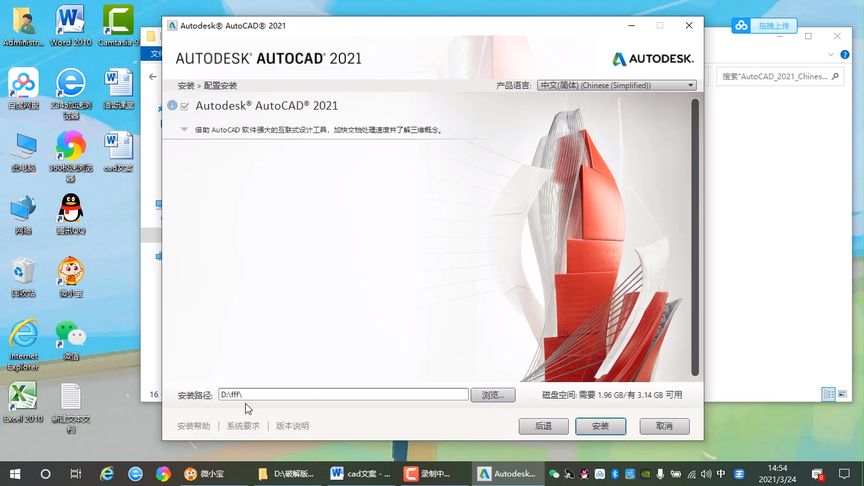Viewport: 864px width, 486px height.
Task: Click the Autodesk logo in the header
Action: click(x=653, y=58)
